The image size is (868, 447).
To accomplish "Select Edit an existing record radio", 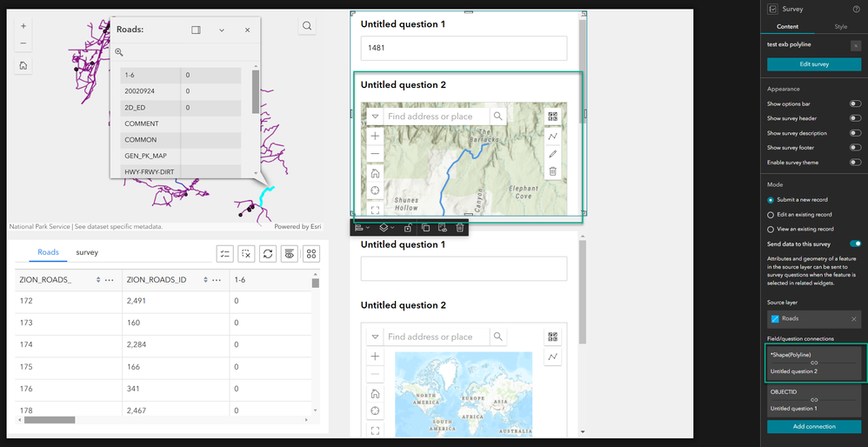I will pos(771,214).
